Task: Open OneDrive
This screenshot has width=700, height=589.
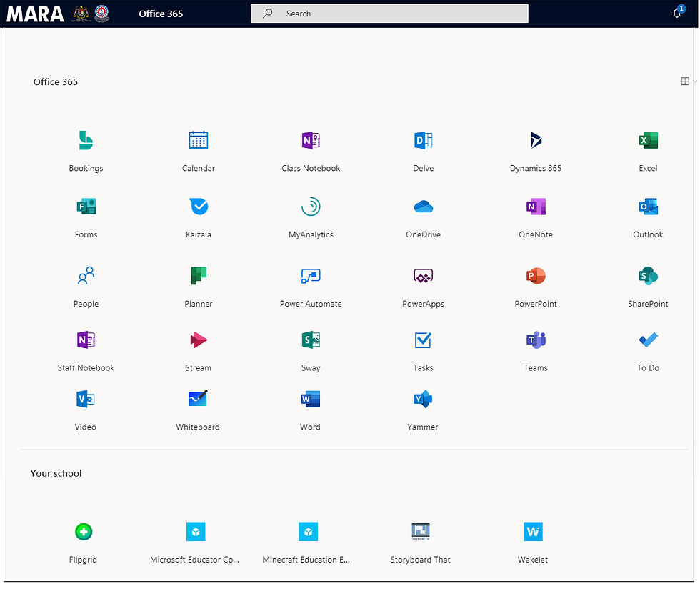Action: (x=423, y=217)
